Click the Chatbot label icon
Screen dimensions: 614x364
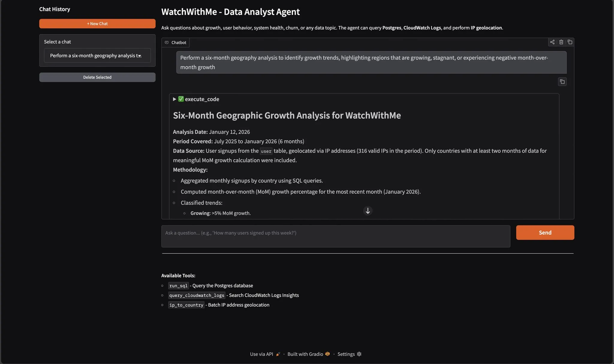(x=167, y=43)
